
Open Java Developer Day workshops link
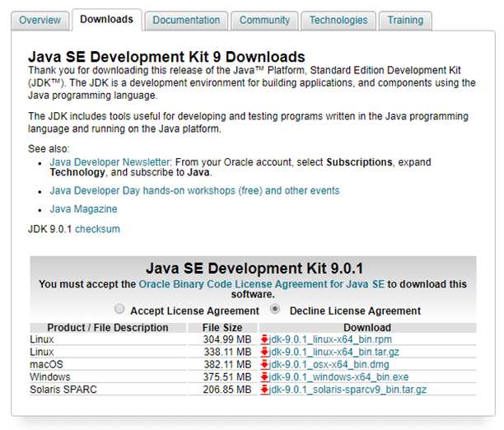tap(194, 191)
